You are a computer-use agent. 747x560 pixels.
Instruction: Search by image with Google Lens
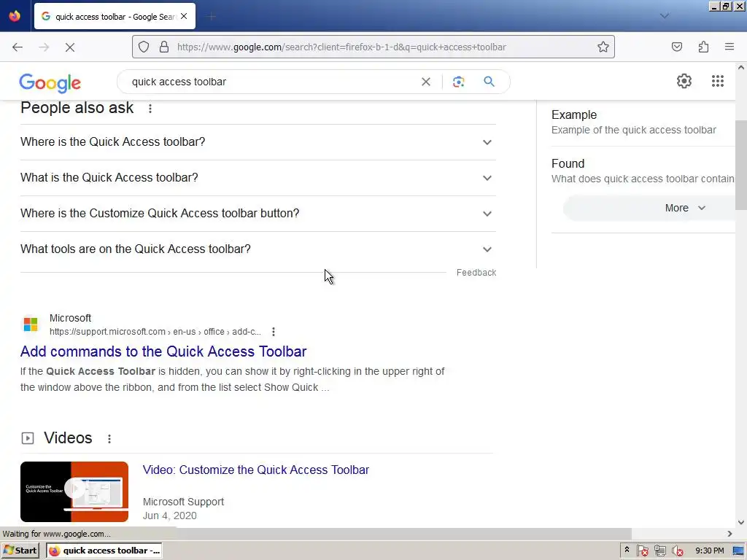click(458, 82)
